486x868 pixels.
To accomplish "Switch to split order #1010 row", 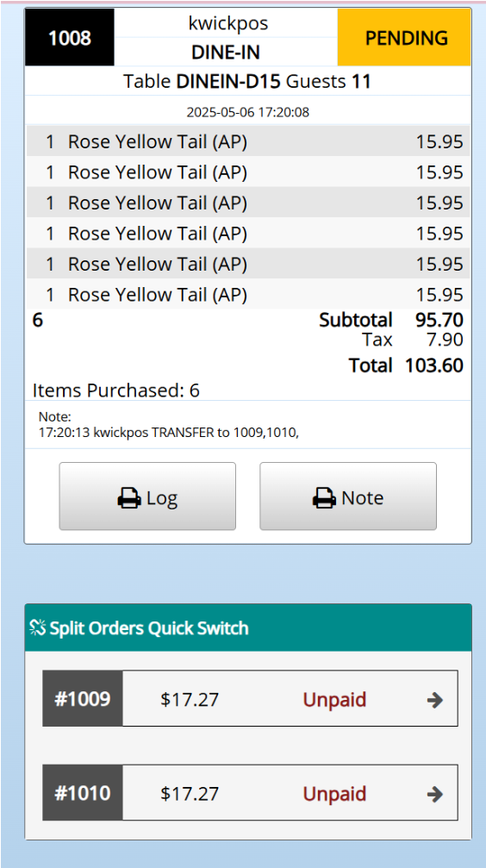I will coord(250,793).
